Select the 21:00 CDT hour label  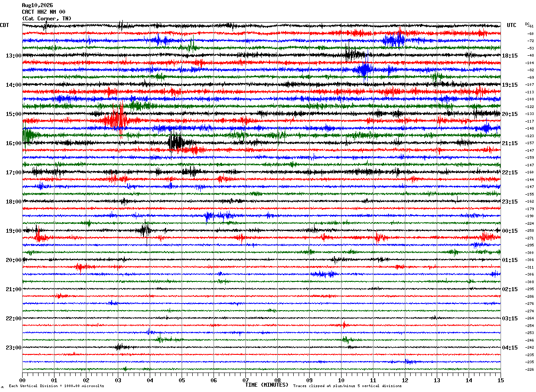click(14, 289)
